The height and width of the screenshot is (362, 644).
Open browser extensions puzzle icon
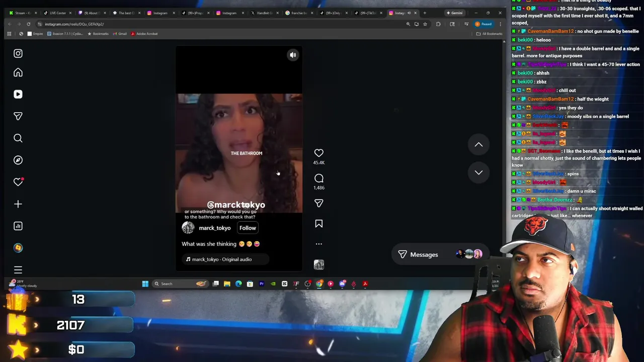[438, 24]
